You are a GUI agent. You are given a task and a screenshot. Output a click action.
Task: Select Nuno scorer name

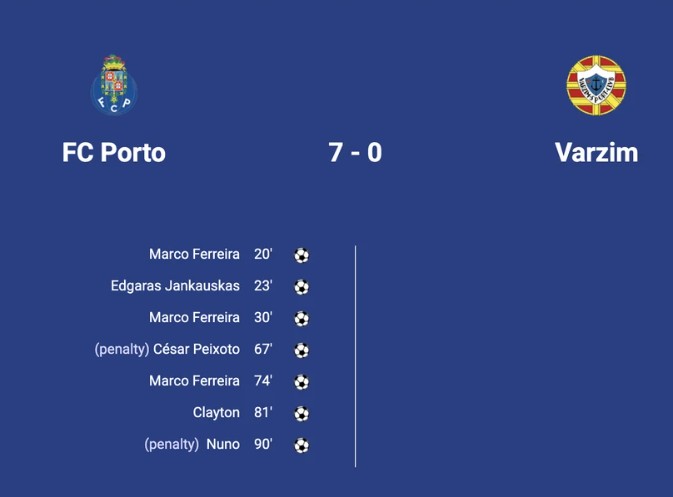pos(223,444)
